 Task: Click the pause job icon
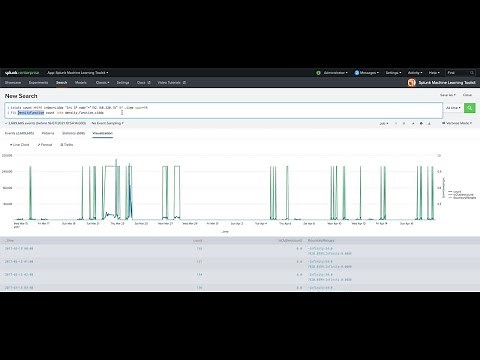(396, 124)
